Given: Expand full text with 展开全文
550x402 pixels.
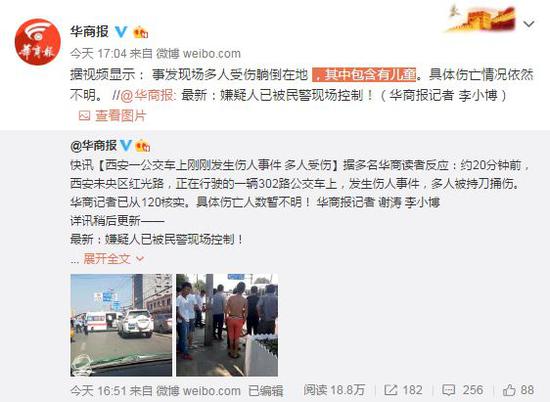Looking at the screenshot, I should pos(107,259).
